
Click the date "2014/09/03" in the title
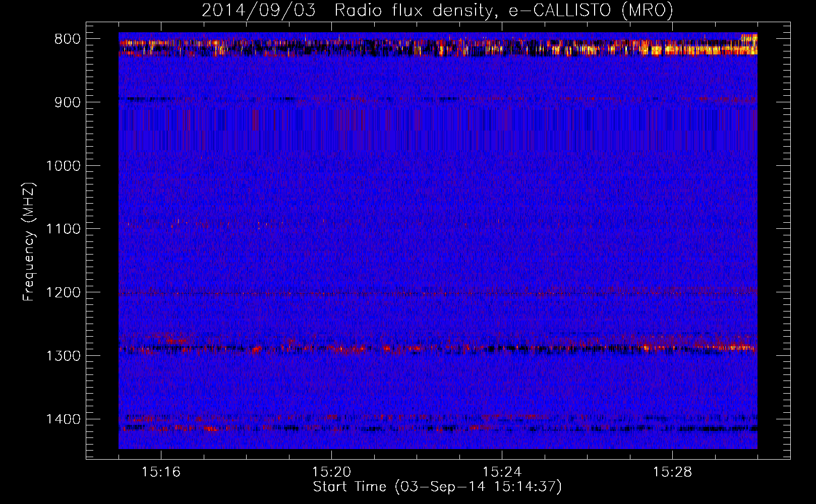tap(259, 10)
